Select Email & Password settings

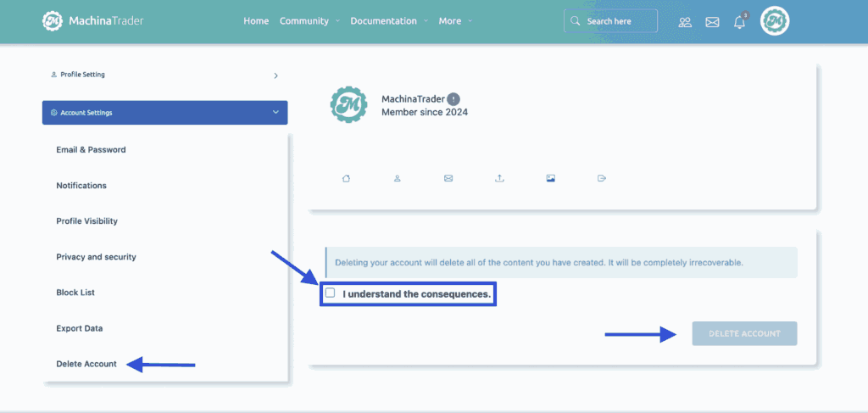click(x=91, y=149)
